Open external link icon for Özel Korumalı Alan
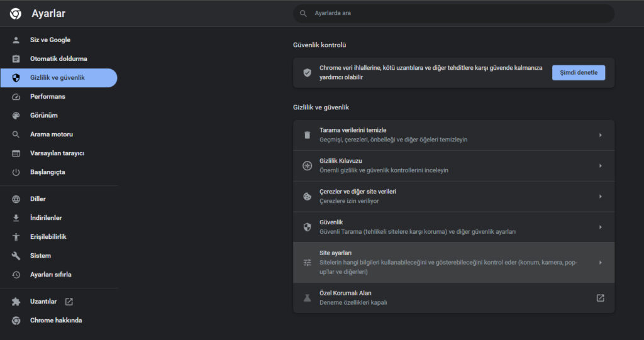The image size is (644, 340). [x=600, y=298]
